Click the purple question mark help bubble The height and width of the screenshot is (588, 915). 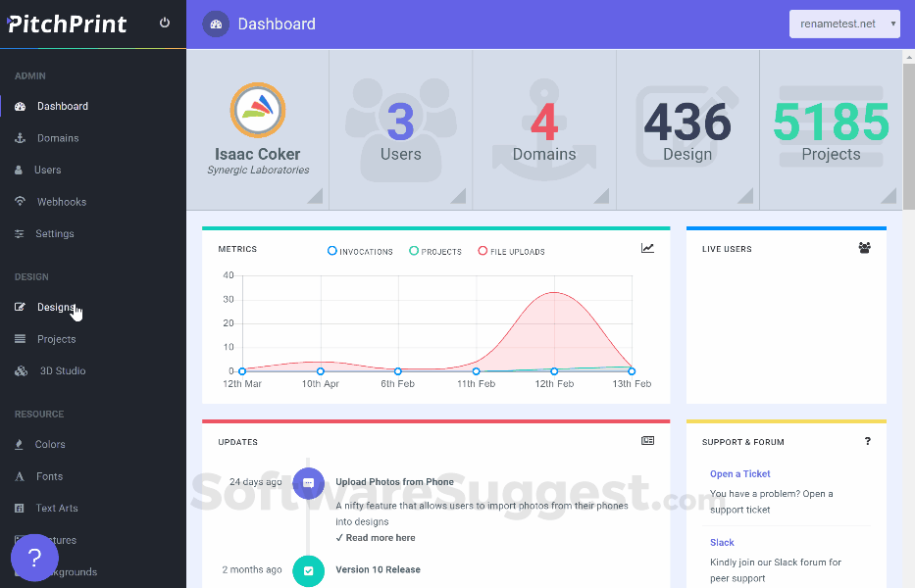pyautogui.click(x=34, y=558)
